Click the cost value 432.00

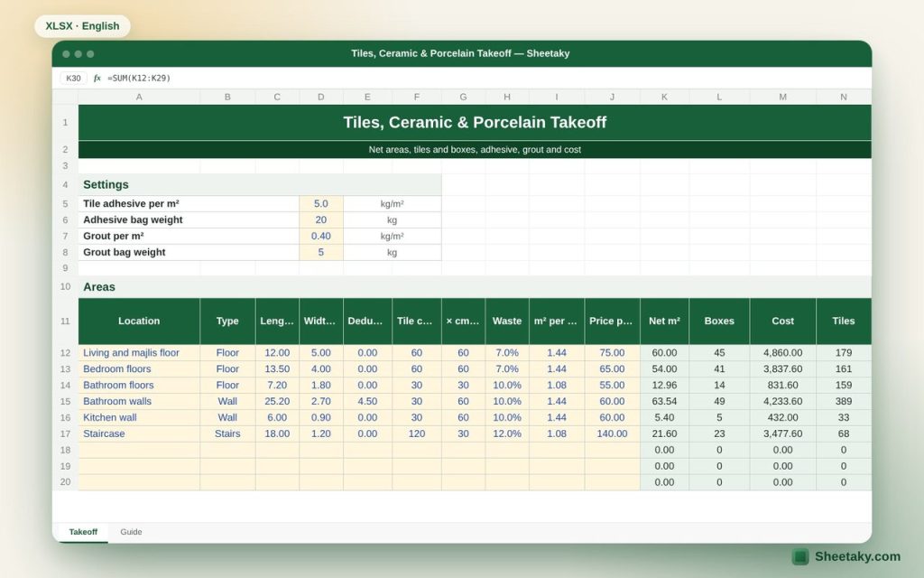tap(782, 417)
